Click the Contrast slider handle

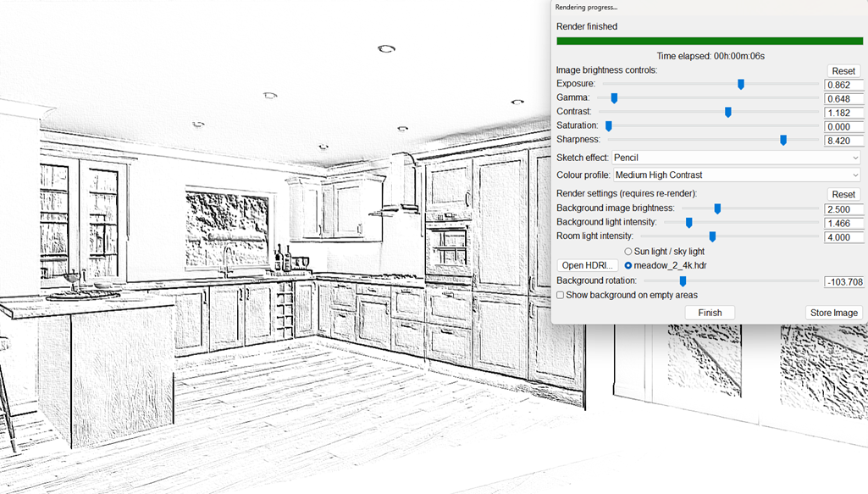[727, 112]
